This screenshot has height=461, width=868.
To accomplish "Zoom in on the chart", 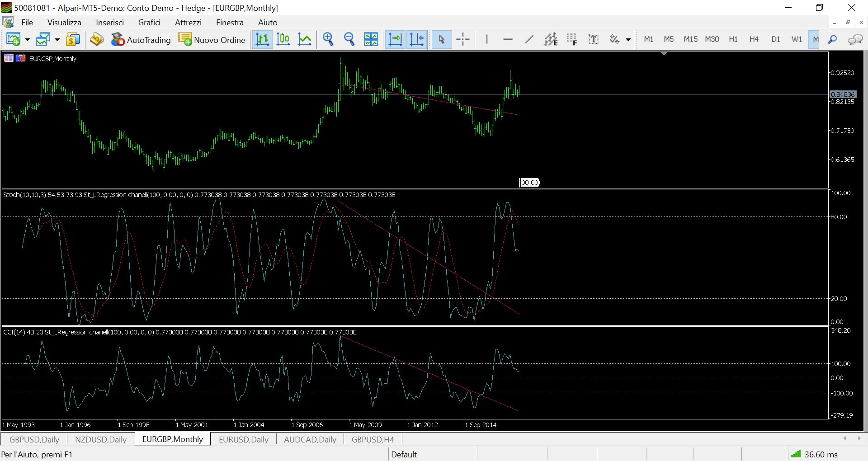I will coord(328,40).
